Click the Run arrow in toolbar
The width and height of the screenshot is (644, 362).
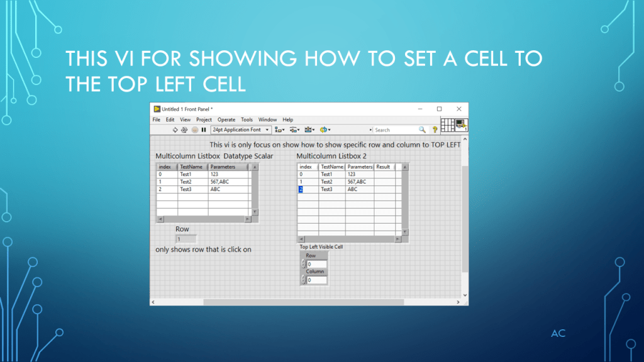pyautogui.click(x=175, y=130)
